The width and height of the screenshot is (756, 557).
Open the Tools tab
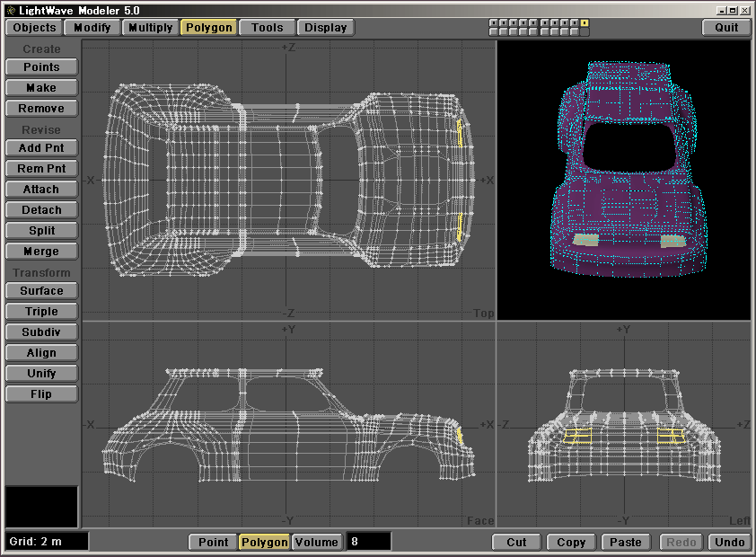(x=267, y=27)
